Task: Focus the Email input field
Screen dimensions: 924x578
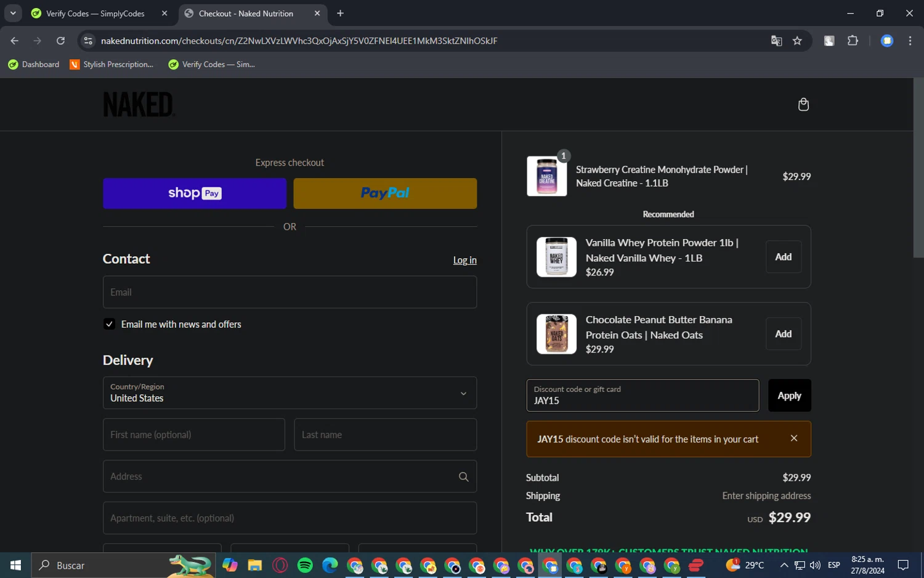Action: click(x=290, y=292)
